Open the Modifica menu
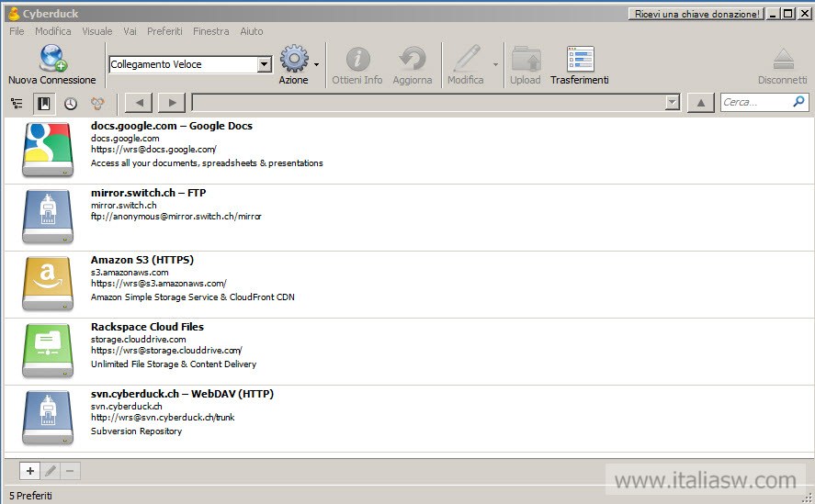This screenshot has height=504, width=815. (53, 31)
